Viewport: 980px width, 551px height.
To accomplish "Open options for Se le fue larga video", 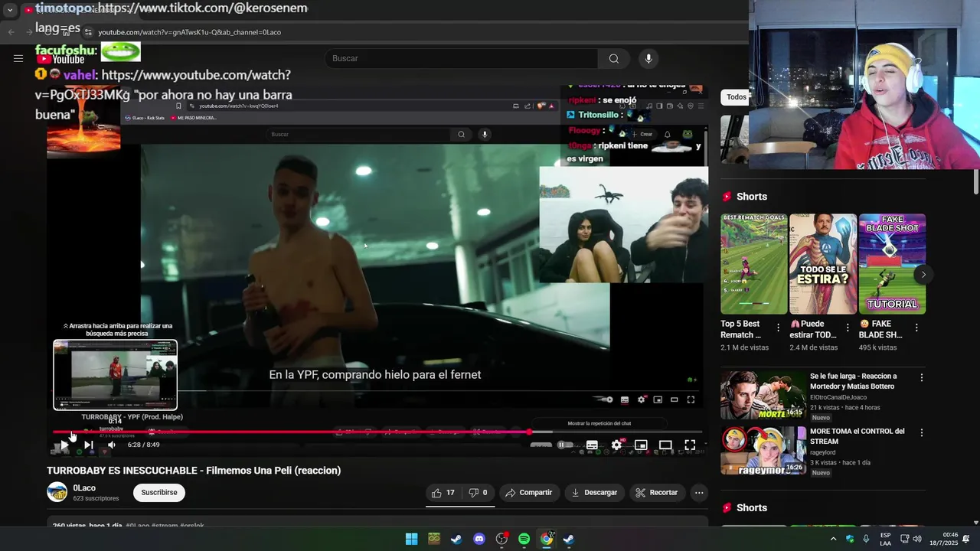I will click(921, 377).
